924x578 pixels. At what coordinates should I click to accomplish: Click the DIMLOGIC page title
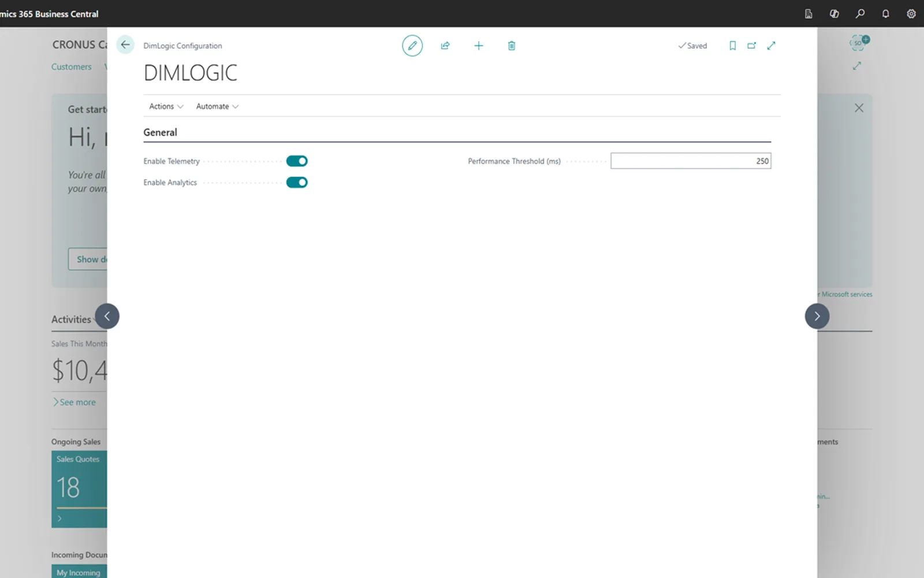tap(191, 73)
